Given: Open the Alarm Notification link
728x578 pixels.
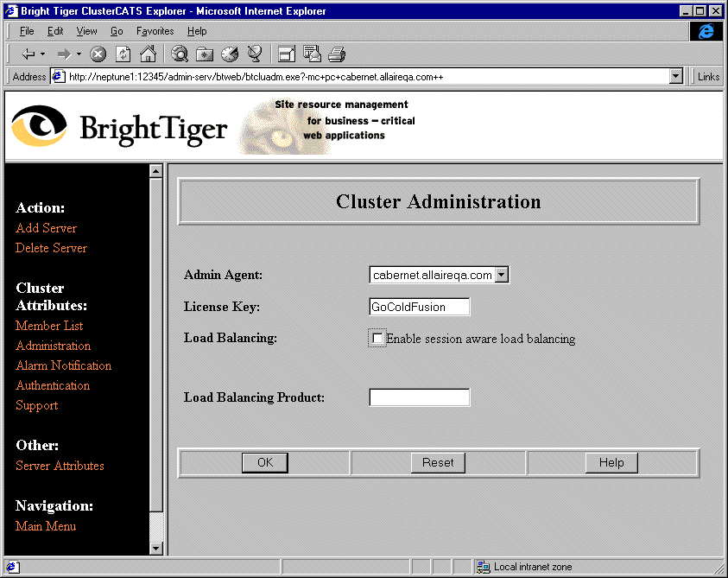Looking at the screenshot, I should (x=63, y=365).
